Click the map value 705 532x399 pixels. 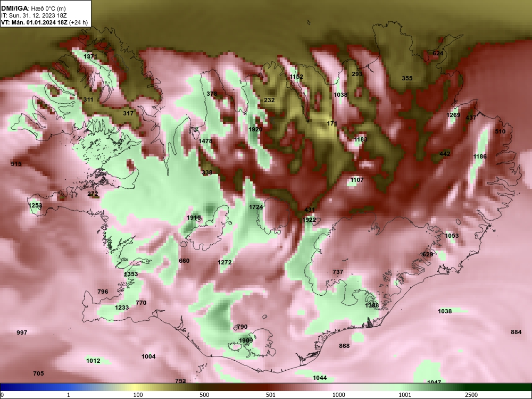pos(39,373)
